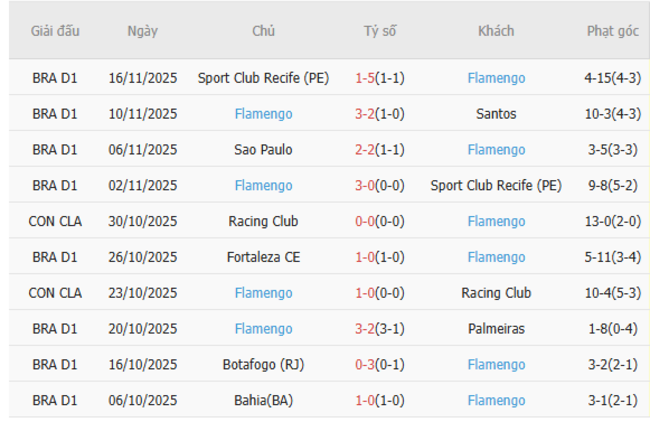
Task: Click the 3-2 score for Flamengo vs Santos
Action: (366, 114)
